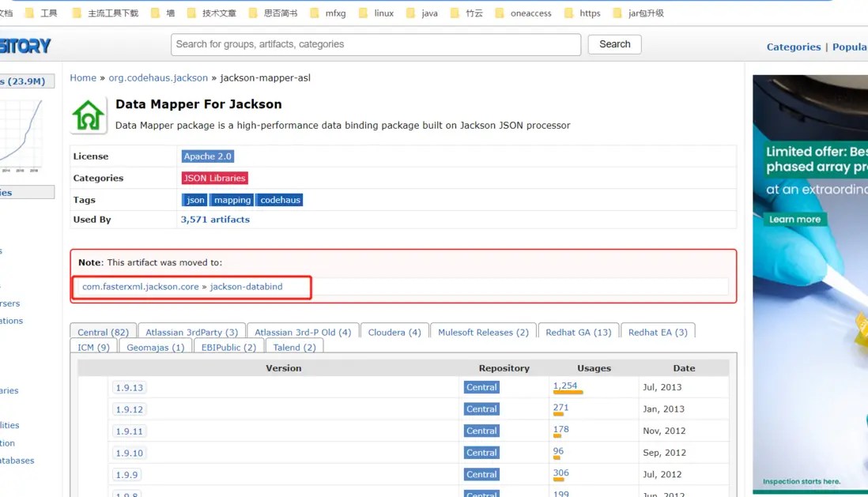Go to the Home breadcrumb link

83,78
